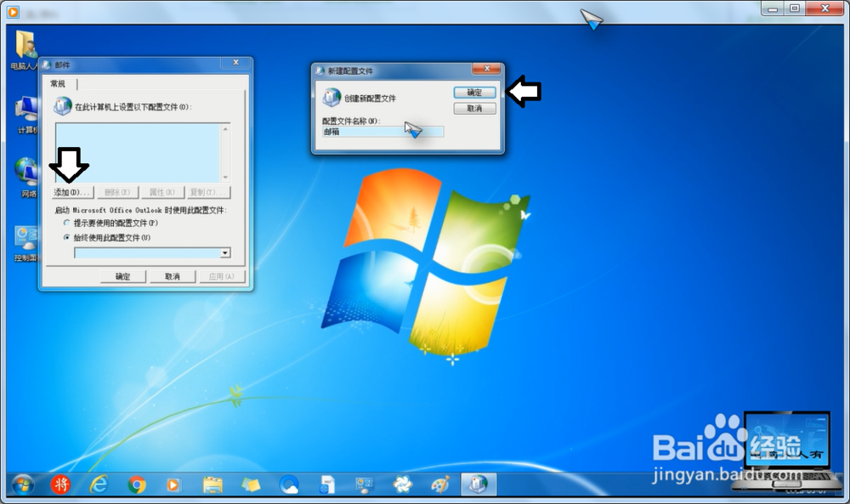Open the Control Panel icon in taskbar

pyautogui.click(x=365, y=484)
